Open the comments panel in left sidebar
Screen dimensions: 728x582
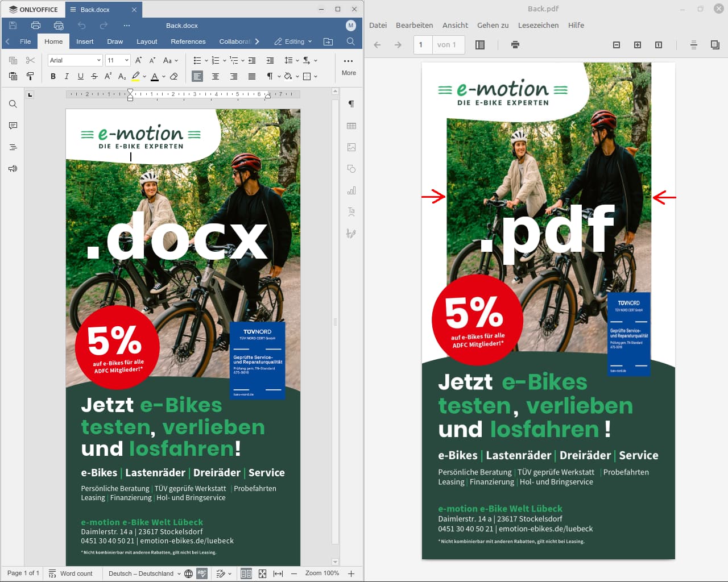pos(13,126)
